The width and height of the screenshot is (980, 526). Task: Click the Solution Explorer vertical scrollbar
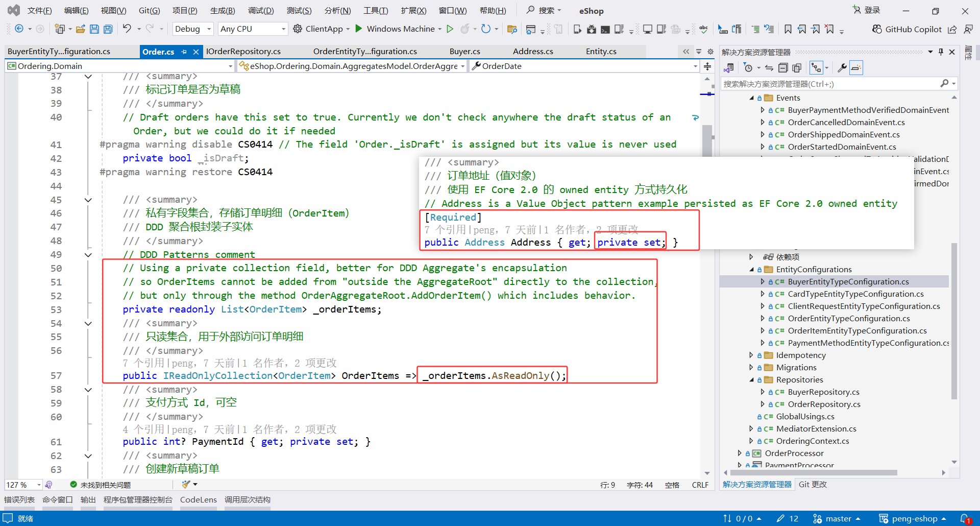click(954, 321)
